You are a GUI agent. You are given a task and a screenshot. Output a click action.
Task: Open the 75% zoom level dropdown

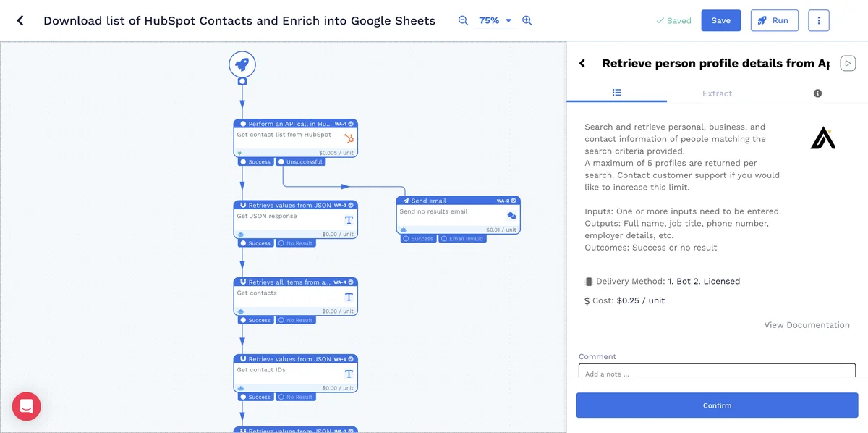(x=495, y=20)
